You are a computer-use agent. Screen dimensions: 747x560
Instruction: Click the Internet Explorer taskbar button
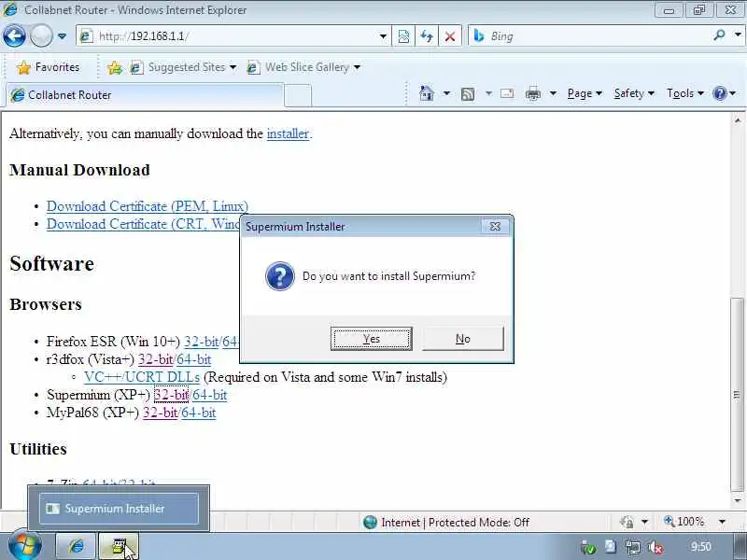[77, 546]
